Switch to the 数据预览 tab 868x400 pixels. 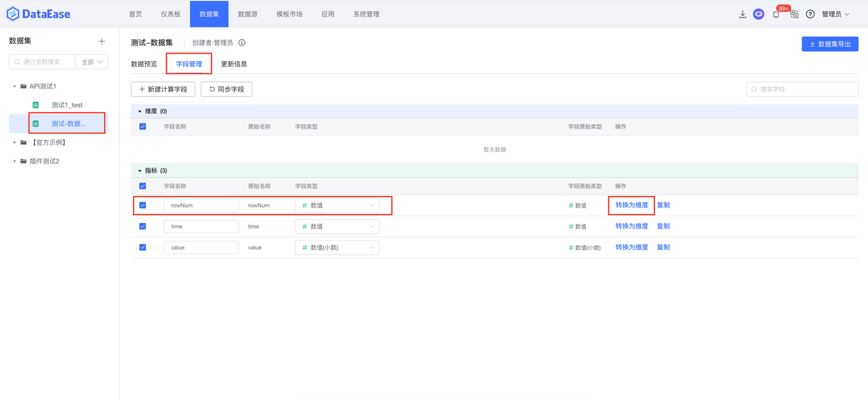click(x=143, y=65)
